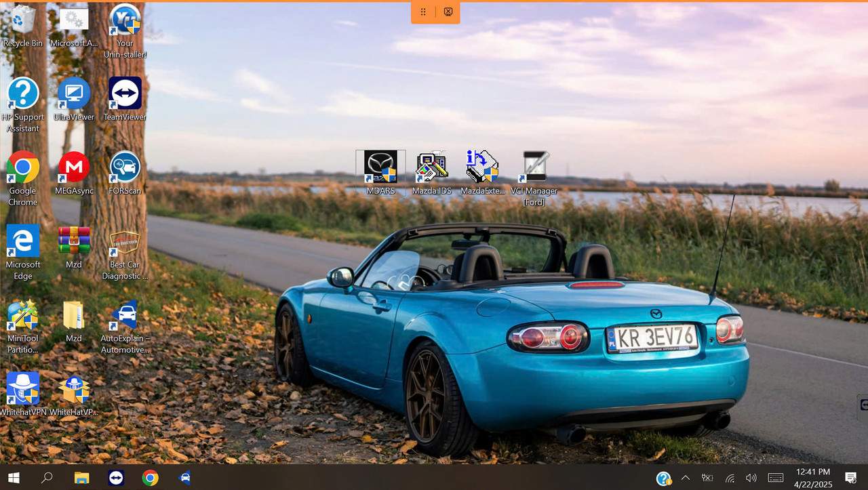Click the MiniTool Partition desktop shortcut
The width and height of the screenshot is (868, 490).
[23, 327]
